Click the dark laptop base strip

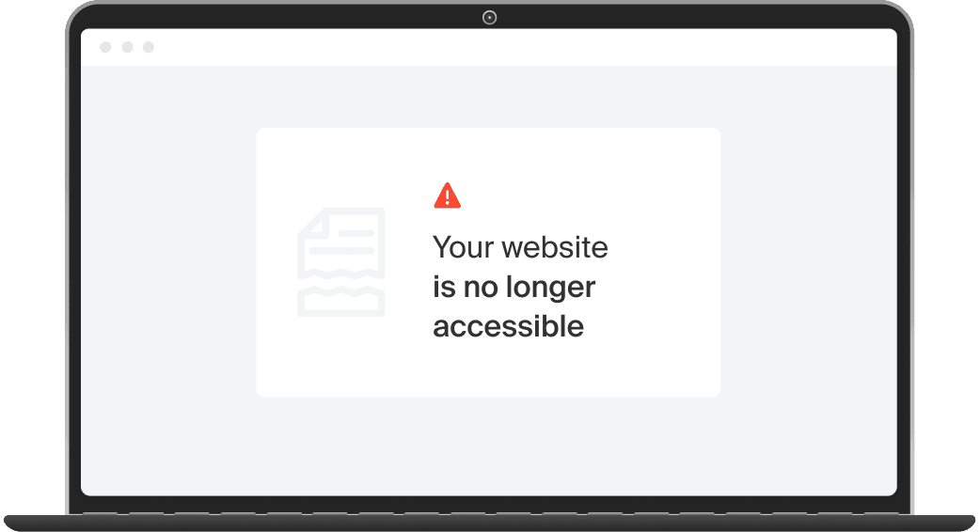coord(489,524)
